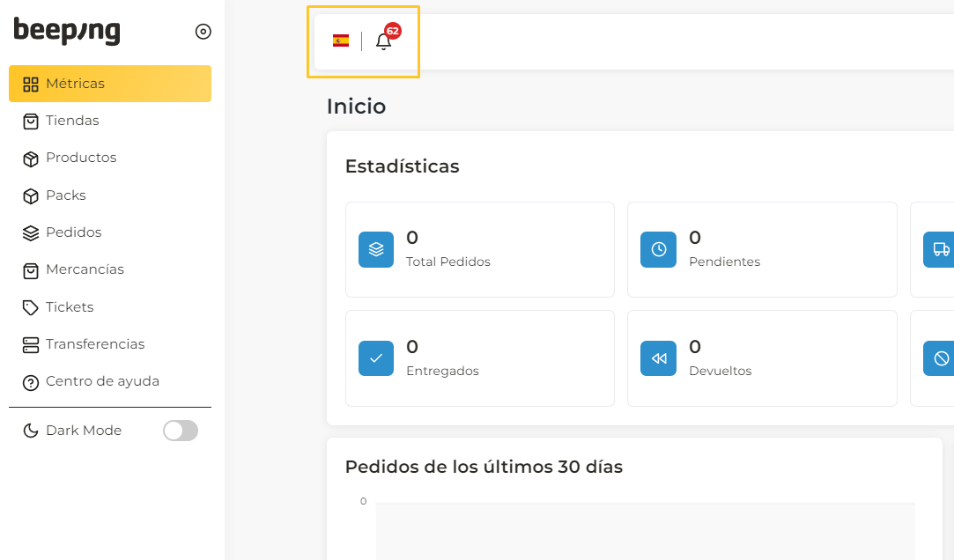
Task: Click the Pendientes clock icon
Action: [x=658, y=249]
